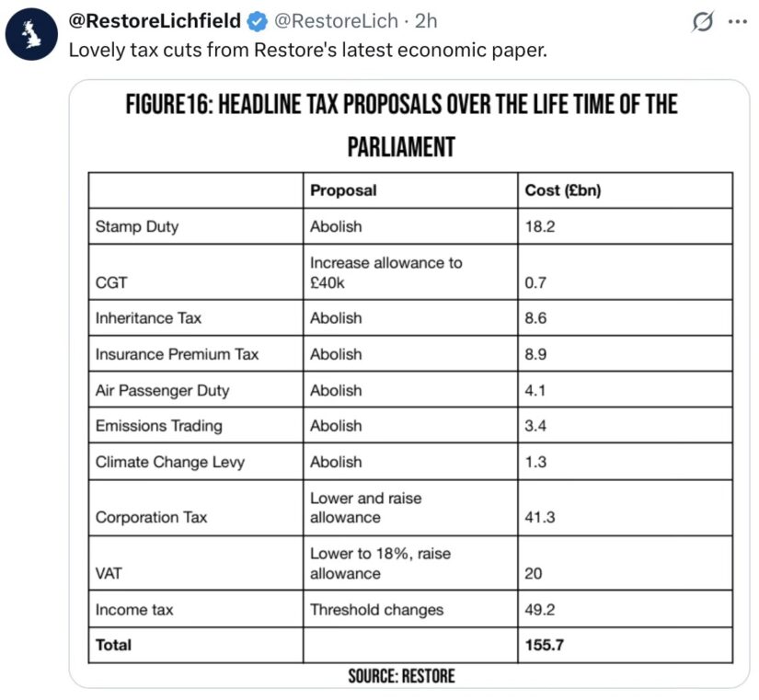Click the Figure 16 headline title
The height and width of the screenshot is (700, 759).
401,125
